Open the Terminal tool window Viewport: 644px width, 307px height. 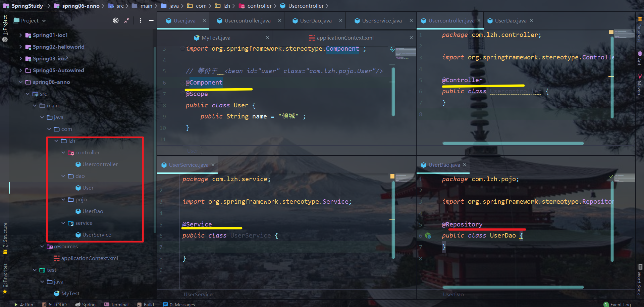click(116, 304)
